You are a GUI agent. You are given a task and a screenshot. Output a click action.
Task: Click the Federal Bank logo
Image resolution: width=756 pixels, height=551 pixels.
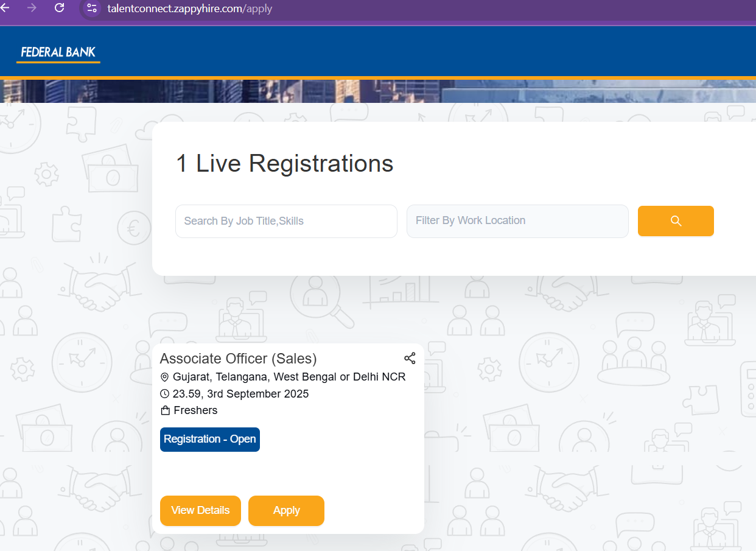(x=58, y=52)
